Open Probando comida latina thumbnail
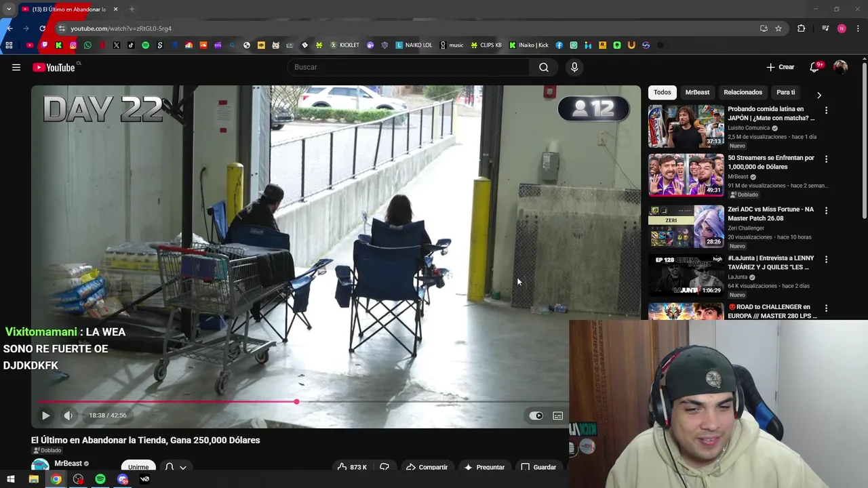 [x=686, y=126]
